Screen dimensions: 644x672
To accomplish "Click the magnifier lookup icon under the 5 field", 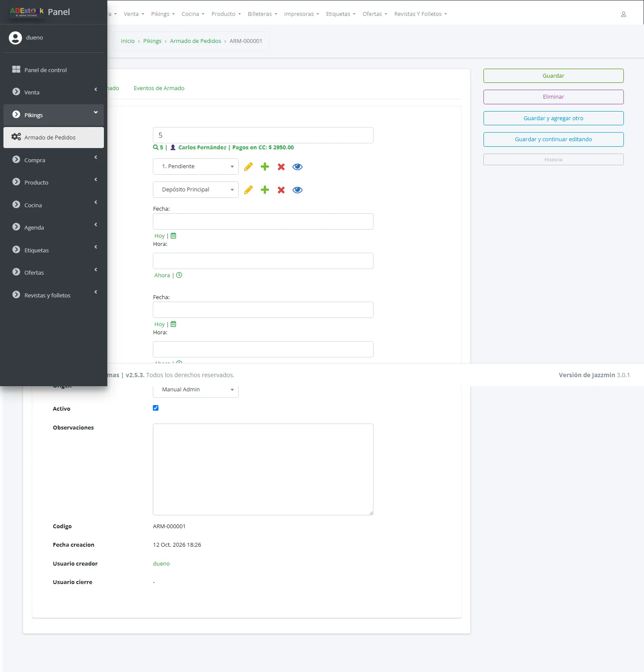I will (155, 147).
